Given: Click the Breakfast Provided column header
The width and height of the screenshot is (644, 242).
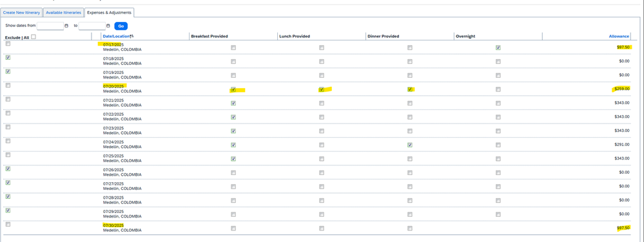Looking at the screenshot, I should [210, 36].
